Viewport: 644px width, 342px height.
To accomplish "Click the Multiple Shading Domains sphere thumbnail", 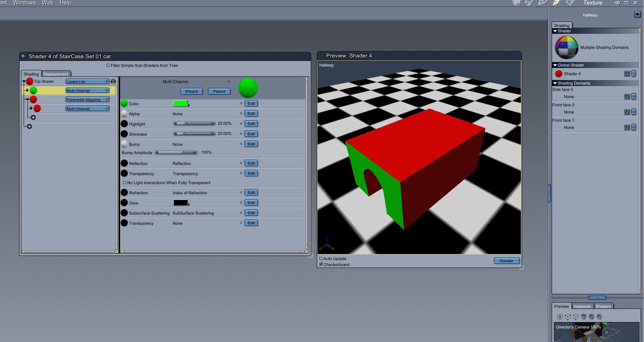I will [x=567, y=47].
